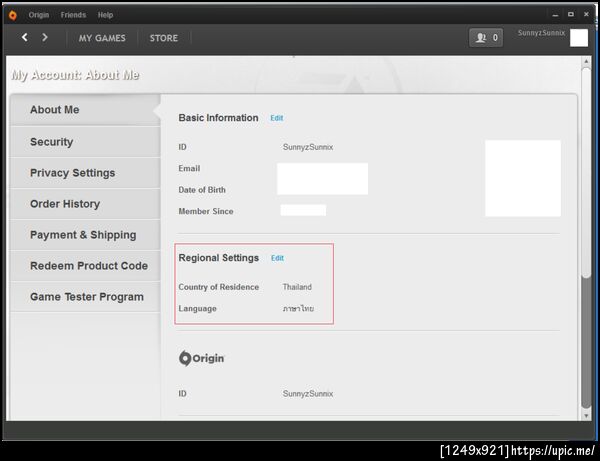
Task: Open Redeem Product Code section
Action: point(85,266)
